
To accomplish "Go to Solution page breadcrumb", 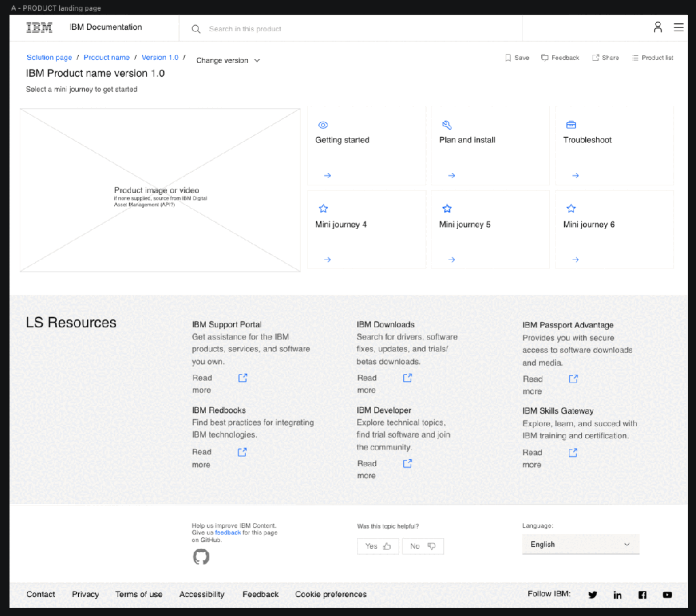I will (x=49, y=58).
